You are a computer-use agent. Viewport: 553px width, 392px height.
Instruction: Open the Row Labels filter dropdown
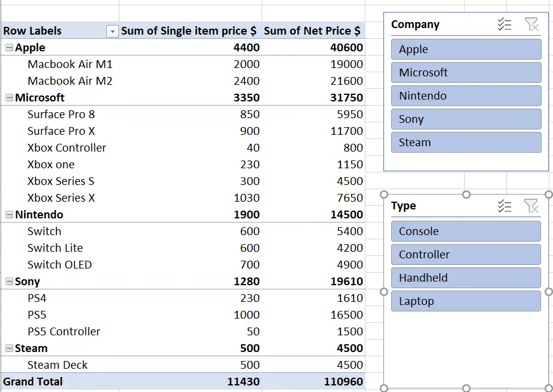point(112,32)
